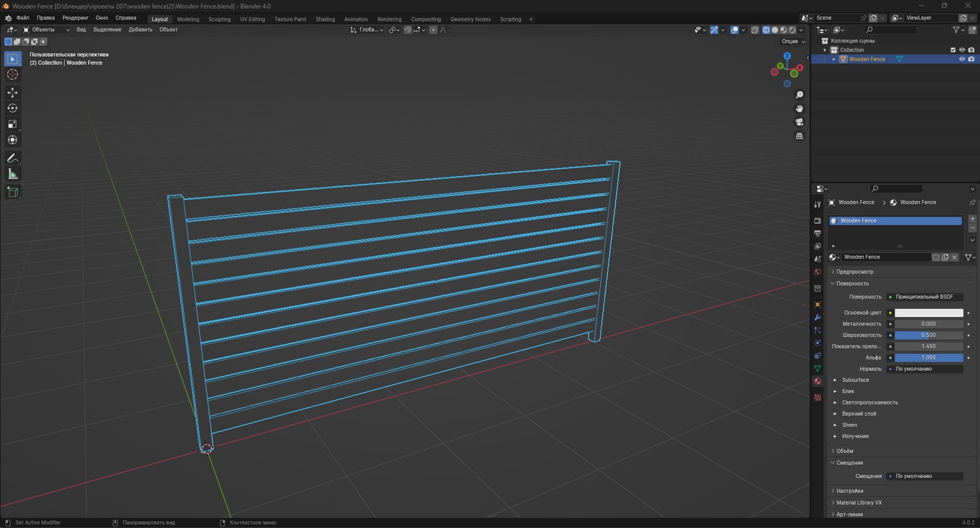Open the Опции dropdown in viewport
Screen dimensions: 980x528
[x=793, y=41]
